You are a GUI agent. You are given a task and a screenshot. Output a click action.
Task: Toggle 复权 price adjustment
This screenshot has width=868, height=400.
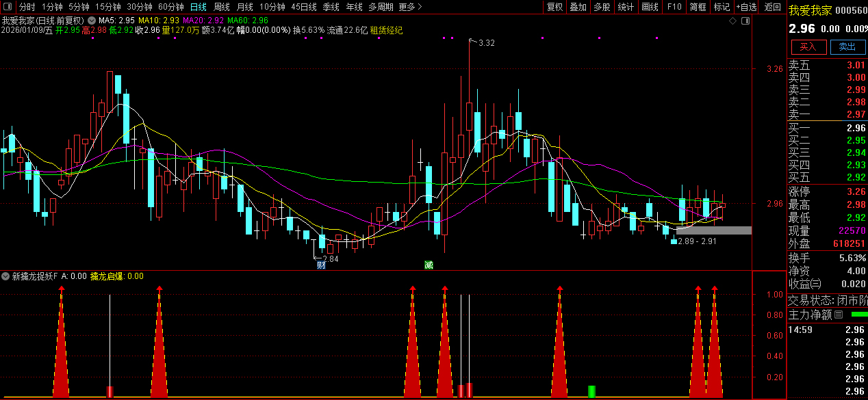coord(554,7)
